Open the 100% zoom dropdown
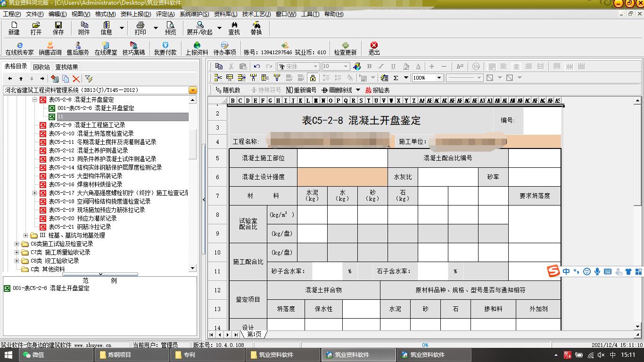Image resolution: width=644 pixels, height=362 pixels. pos(439,78)
